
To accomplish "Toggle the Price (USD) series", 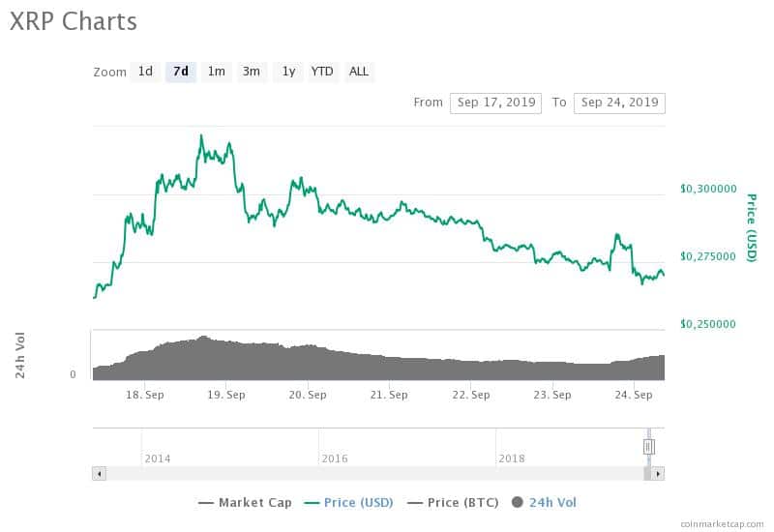I will click(348, 503).
